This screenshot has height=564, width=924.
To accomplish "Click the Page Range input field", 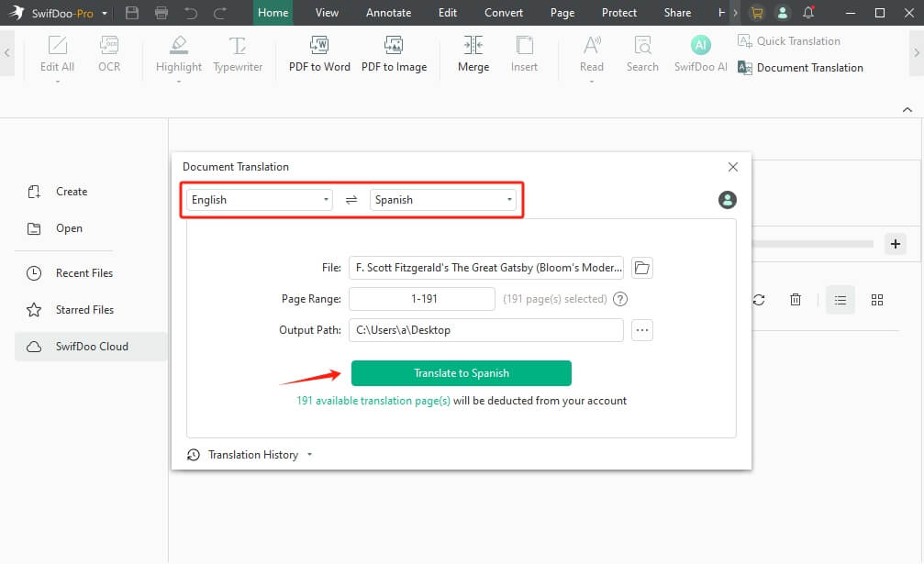I will pos(422,299).
